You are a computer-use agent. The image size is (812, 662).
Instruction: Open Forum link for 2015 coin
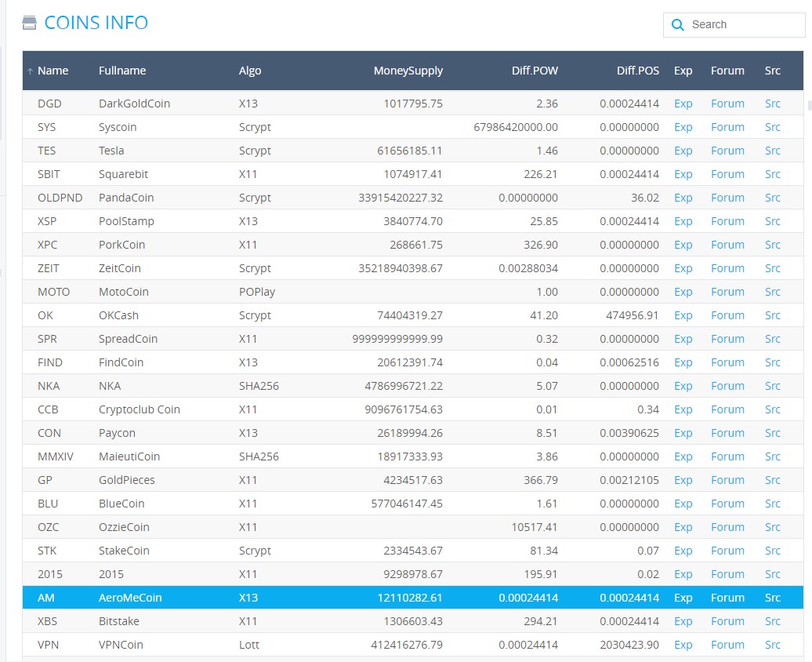tap(727, 574)
